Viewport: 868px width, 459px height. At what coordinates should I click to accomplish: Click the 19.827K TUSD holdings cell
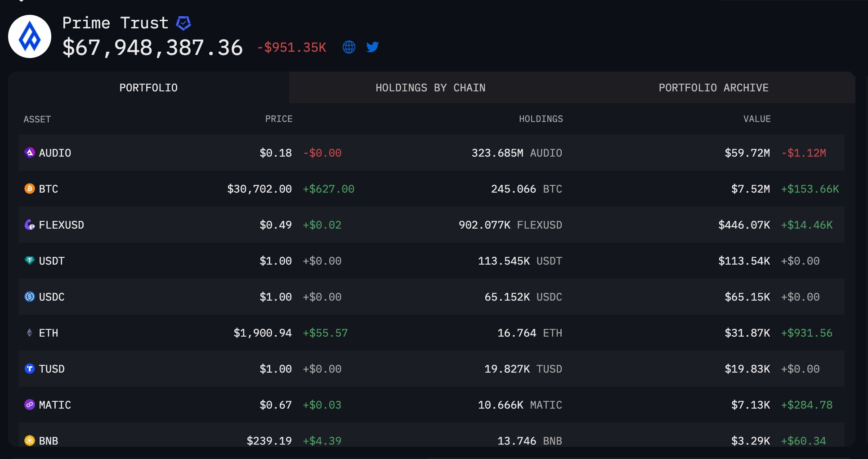click(x=523, y=369)
